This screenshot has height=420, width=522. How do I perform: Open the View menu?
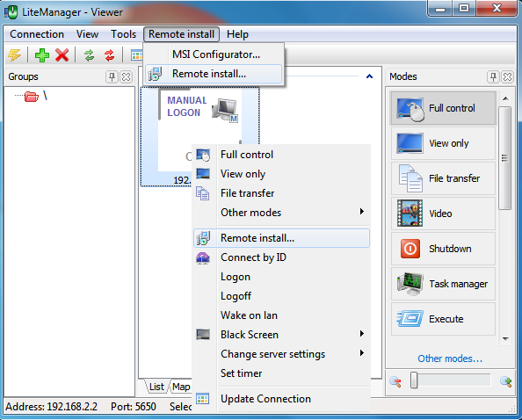click(87, 34)
